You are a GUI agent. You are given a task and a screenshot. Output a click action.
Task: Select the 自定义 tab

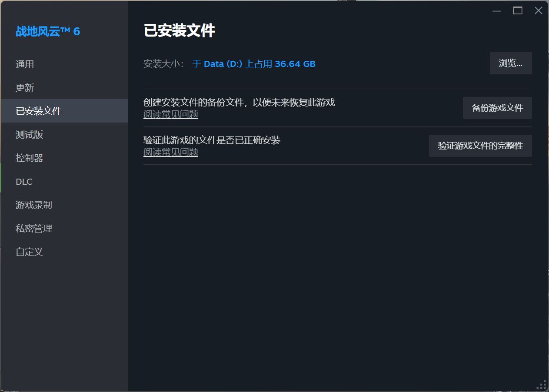click(x=30, y=252)
